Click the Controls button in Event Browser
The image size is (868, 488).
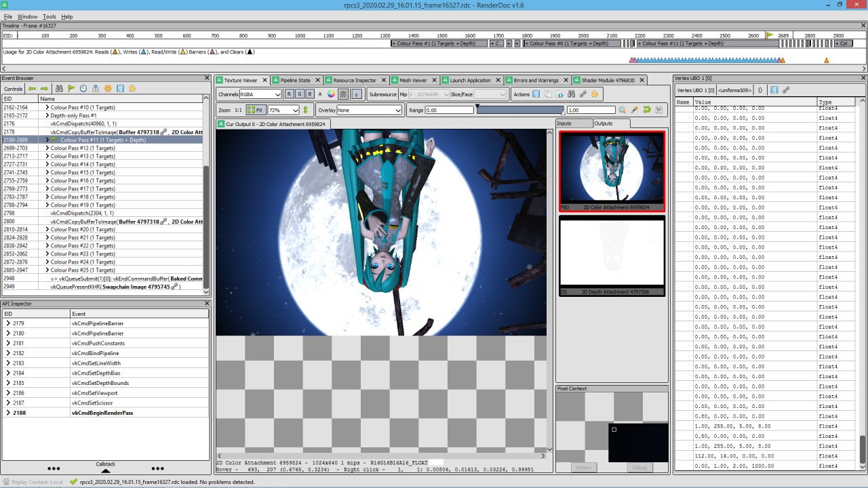(x=14, y=89)
